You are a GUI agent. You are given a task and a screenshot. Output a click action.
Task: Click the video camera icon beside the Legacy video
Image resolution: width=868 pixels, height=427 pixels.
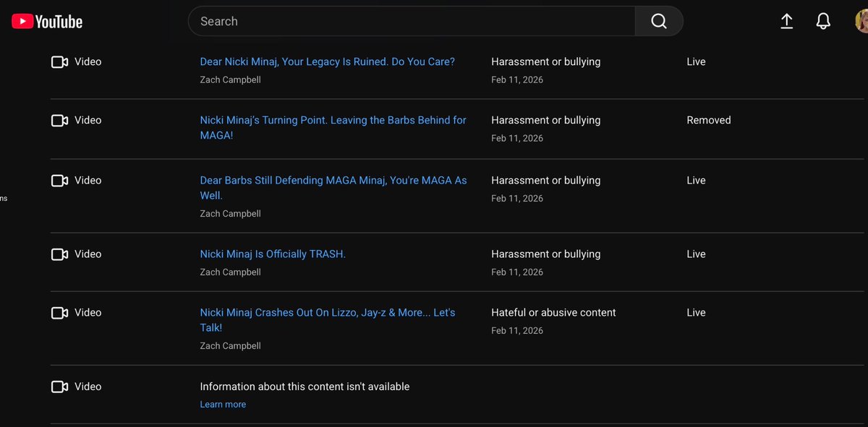(59, 61)
